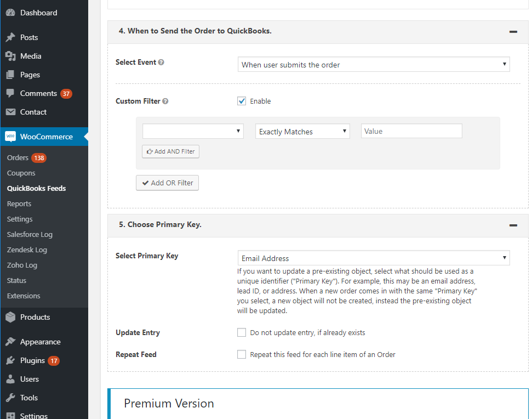The height and width of the screenshot is (419, 532).
Task: Click the Settings sliders icon at bottom
Action: (x=10, y=416)
